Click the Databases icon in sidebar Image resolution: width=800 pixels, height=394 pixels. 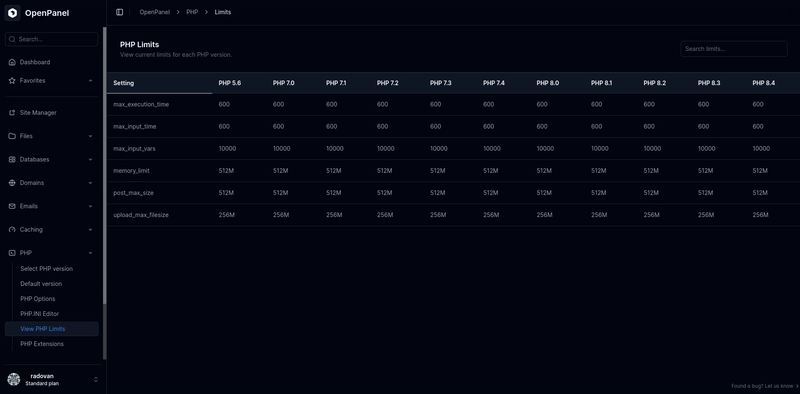pos(12,160)
